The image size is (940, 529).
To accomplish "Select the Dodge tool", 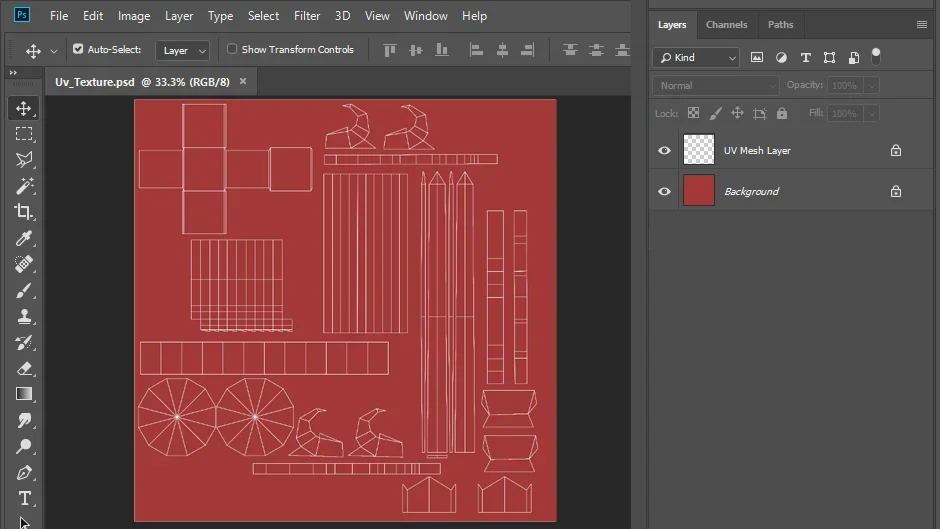I will [x=24, y=446].
